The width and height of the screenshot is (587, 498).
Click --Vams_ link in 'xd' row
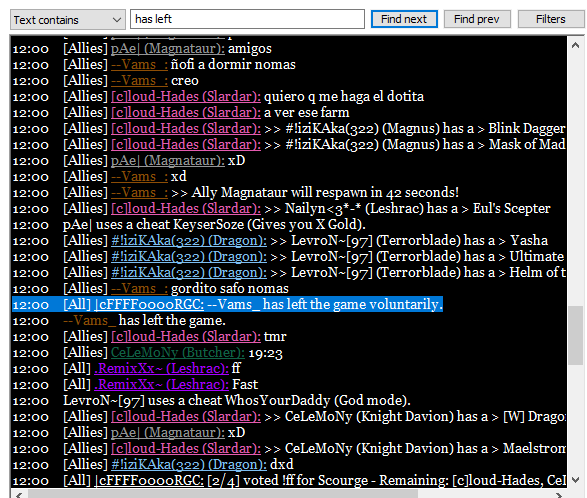139,177
